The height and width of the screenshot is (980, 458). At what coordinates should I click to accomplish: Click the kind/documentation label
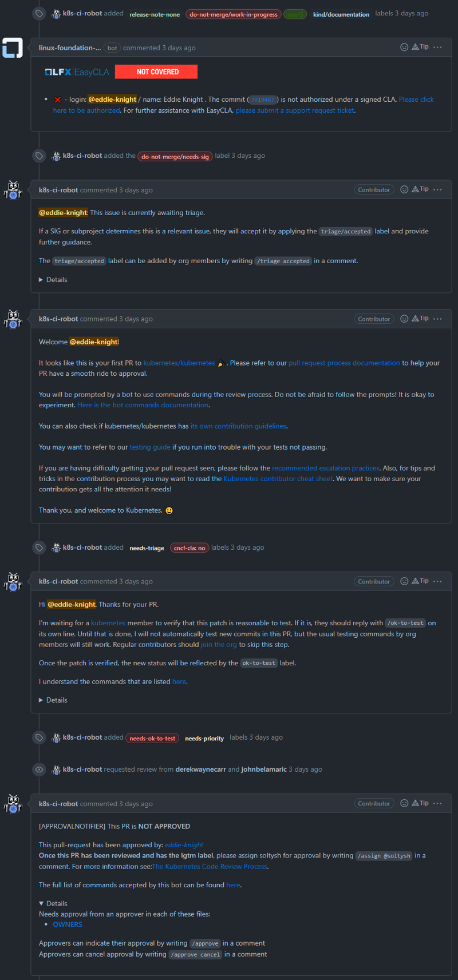click(341, 14)
